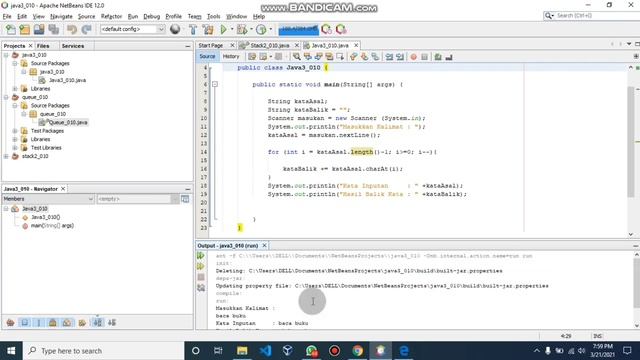Viewport: 640px width, 360px height.
Task: Click the Build Project hammer icon
Action: pyautogui.click(x=193, y=29)
